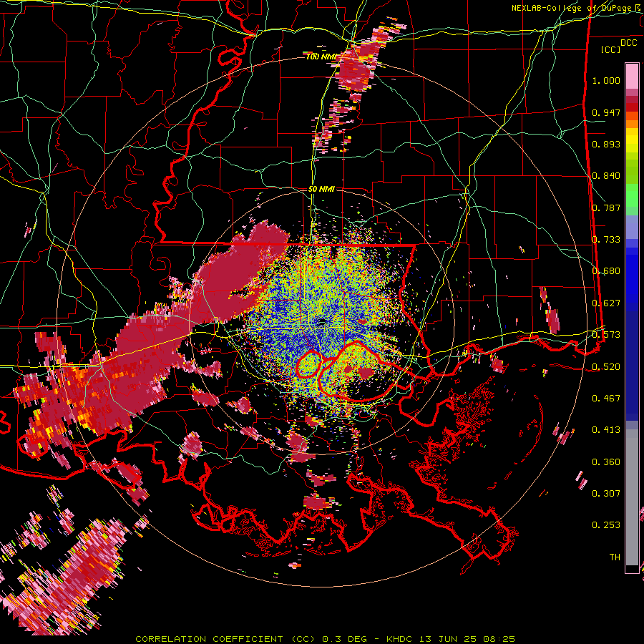The image size is (644, 644).
Task: Pick the lavender color bar segment near 0.733
Action: coord(632,228)
